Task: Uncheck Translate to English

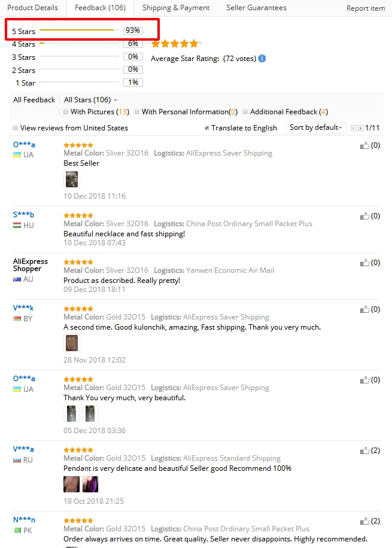Action: pos(206,128)
